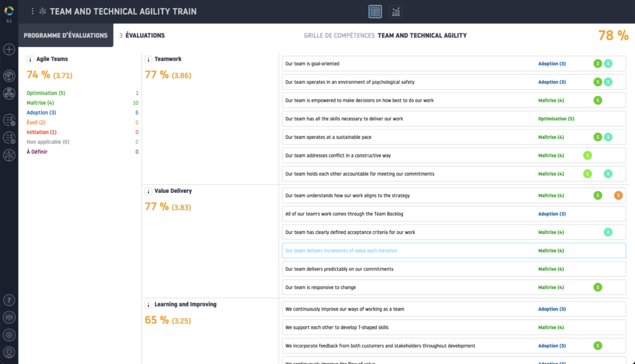Screen dimensions: 635x364
Task: Click the info icon next to Agile Teams
Action: click(30, 60)
